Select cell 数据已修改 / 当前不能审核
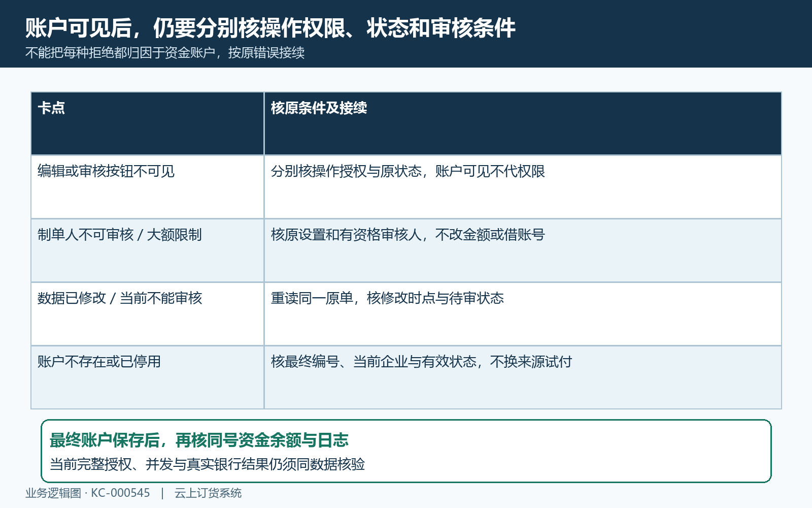Image resolution: width=812 pixels, height=508 pixels. pos(148,314)
